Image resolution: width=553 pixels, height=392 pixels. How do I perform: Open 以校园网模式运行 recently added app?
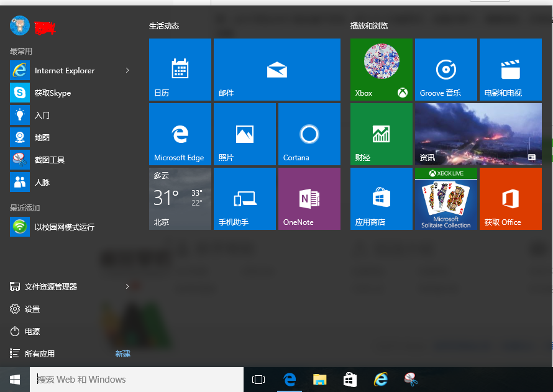(x=71, y=227)
